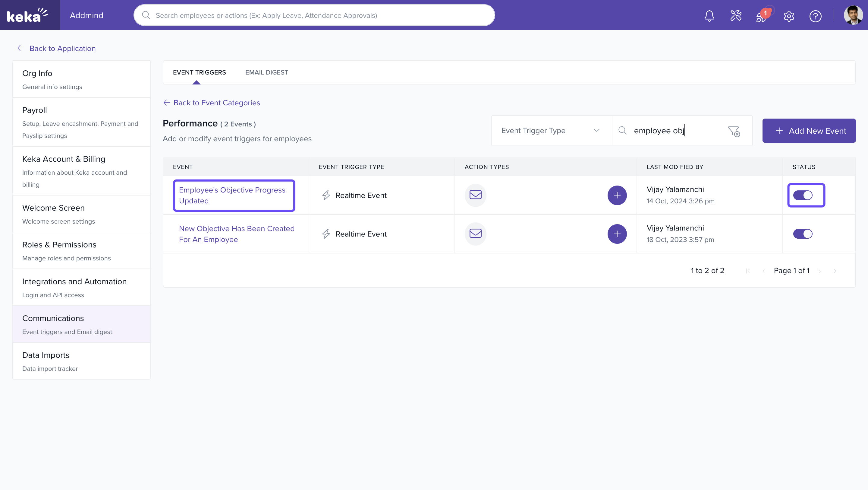Screen dimensions: 868x490
Task: Add action type to New Objective event
Action: (617, 234)
